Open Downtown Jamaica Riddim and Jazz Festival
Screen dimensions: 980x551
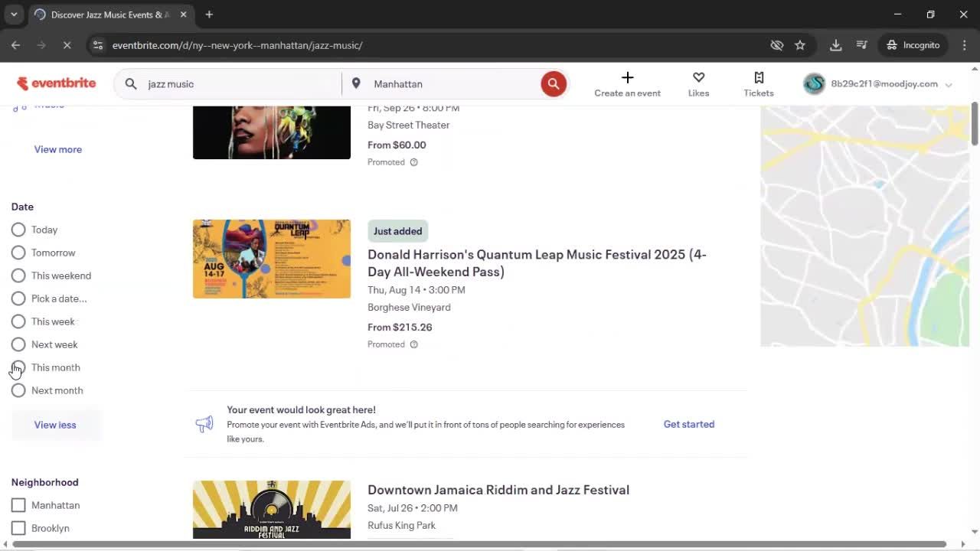click(x=498, y=490)
